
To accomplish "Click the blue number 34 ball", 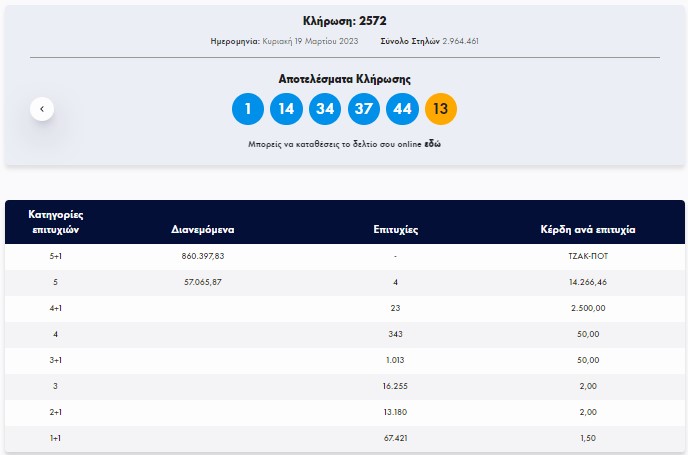I will [325, 109].
